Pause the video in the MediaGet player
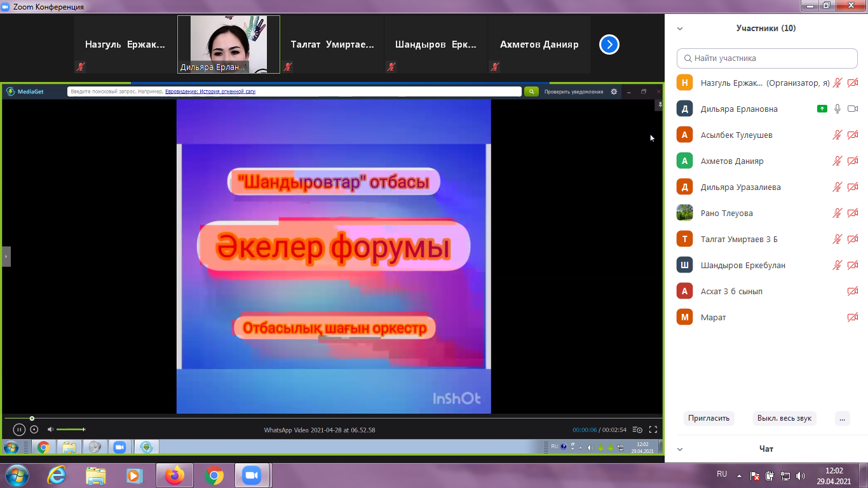The image size is (868, 488). pos(19,430)
